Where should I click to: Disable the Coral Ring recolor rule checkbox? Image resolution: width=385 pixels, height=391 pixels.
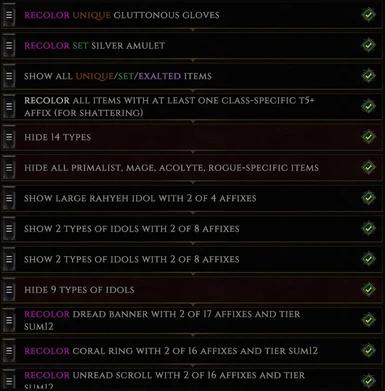pos(368,351)
